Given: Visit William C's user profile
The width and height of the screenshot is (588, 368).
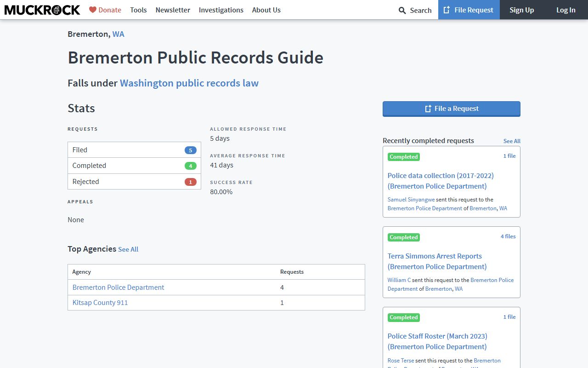Looking at the screenshot, I should coord(399,280).
